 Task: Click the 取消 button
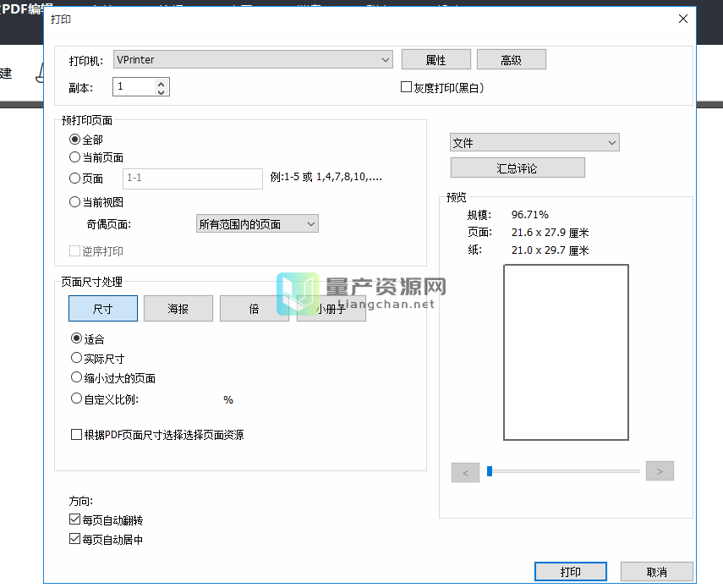(x=656, y=572)
